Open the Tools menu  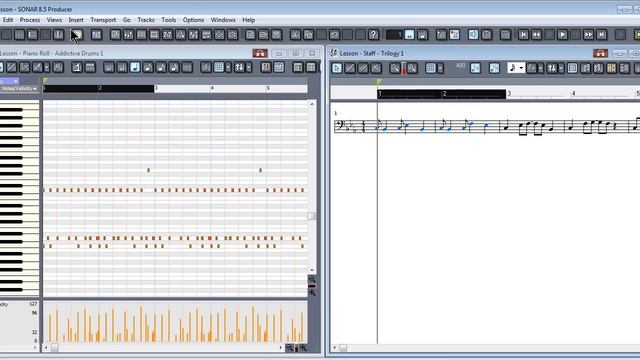[169, 20]
